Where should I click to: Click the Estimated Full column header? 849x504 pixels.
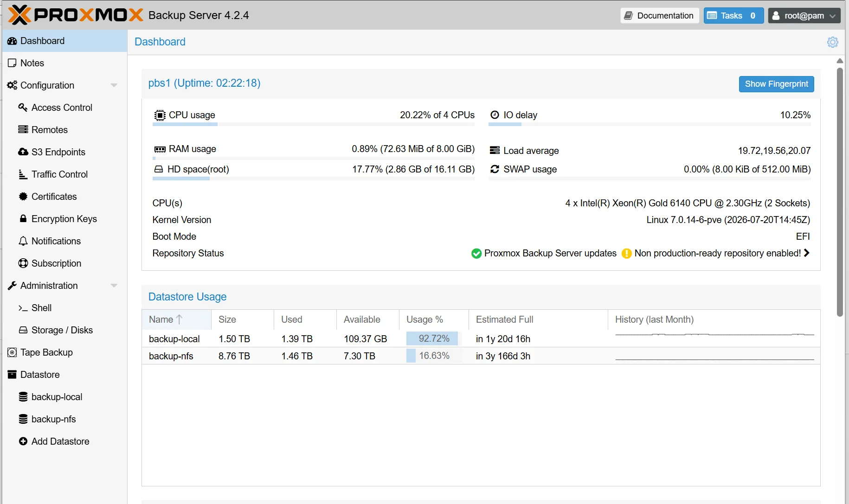[x=538, y=319]
